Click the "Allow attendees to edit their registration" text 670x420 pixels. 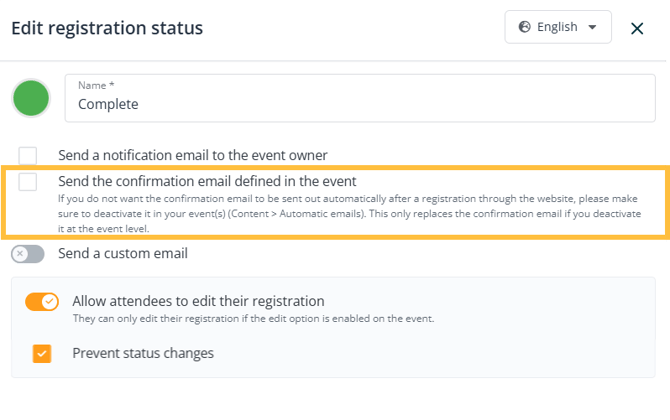198,300
